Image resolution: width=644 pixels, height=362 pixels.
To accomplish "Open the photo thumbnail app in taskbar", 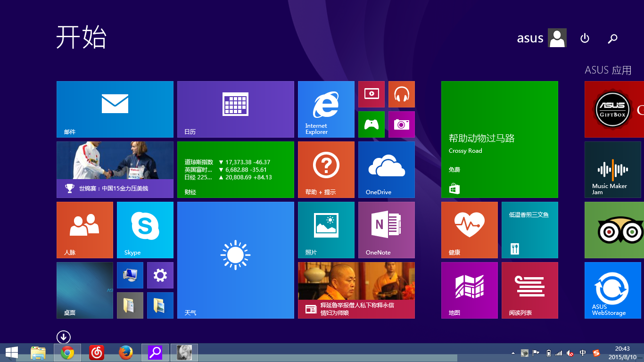I will [x=184, y=353].
